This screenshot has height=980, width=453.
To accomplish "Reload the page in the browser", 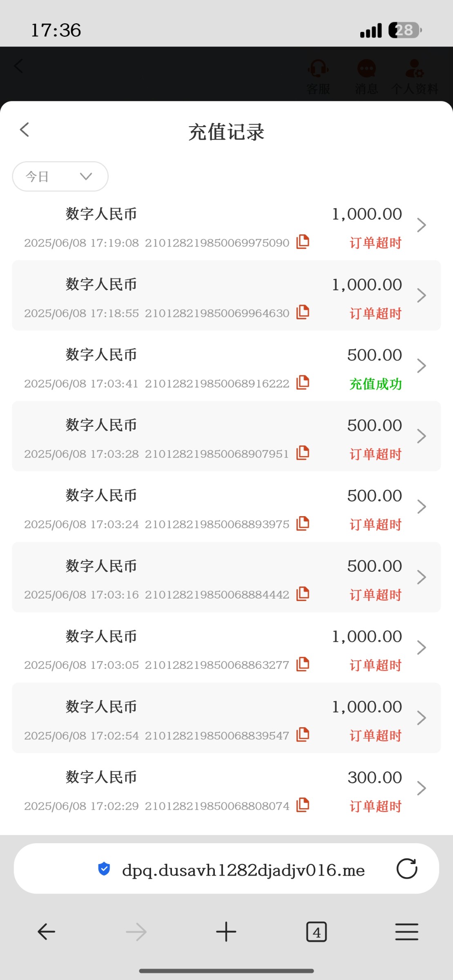I will [407, 869].
